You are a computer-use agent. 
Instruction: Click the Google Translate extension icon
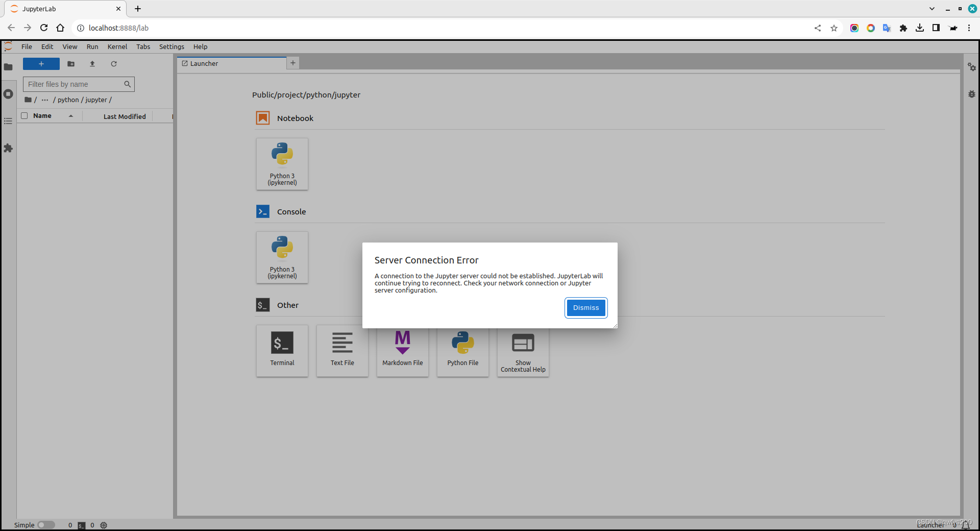point(887,28)
